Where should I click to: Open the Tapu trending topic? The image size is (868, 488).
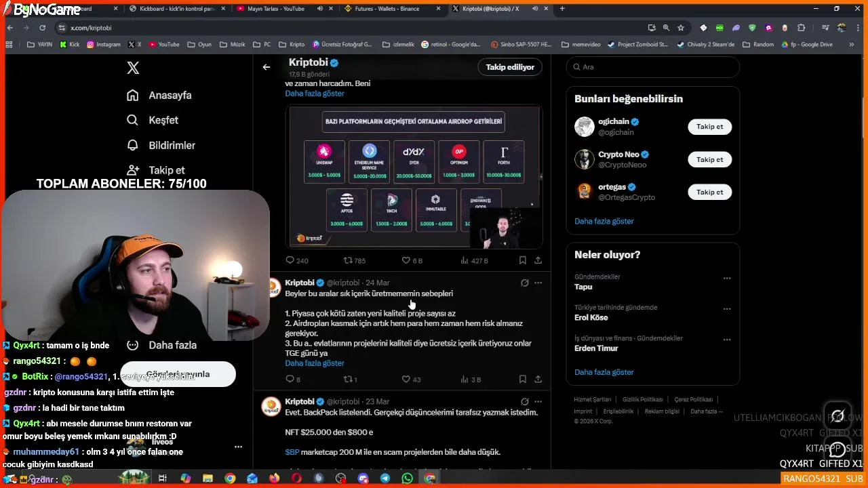(x=583, y=287)
